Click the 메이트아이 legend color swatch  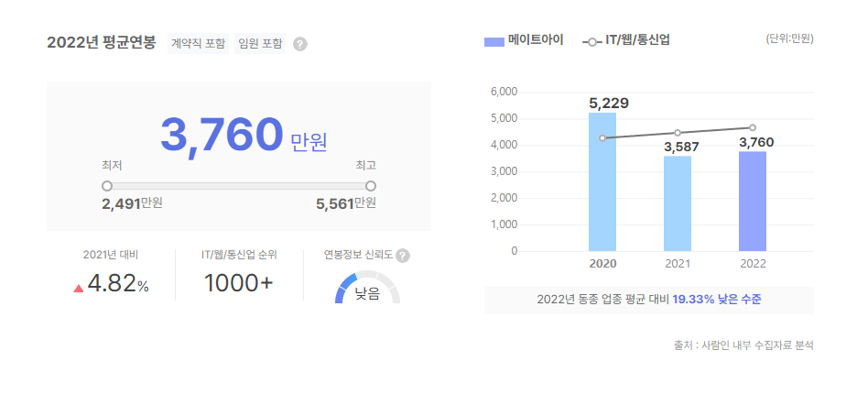pos(494,41)
